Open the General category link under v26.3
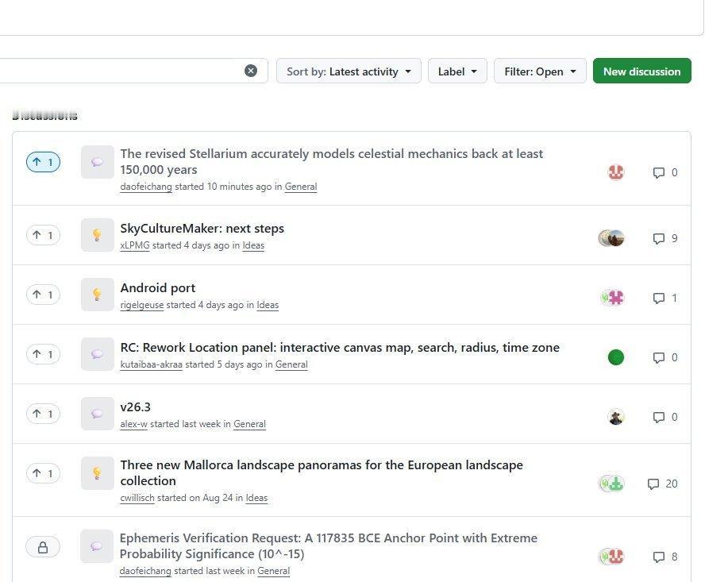Image resolution: width=728 pixels, height=582 pixels. (250, 424)
